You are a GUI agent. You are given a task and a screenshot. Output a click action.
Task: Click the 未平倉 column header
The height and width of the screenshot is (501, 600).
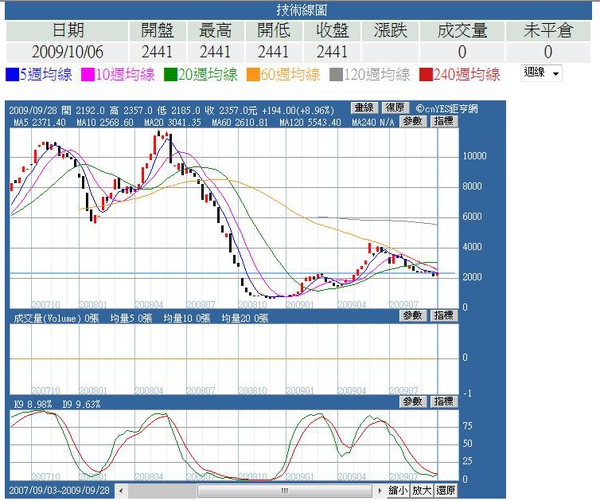coord(548,31)
